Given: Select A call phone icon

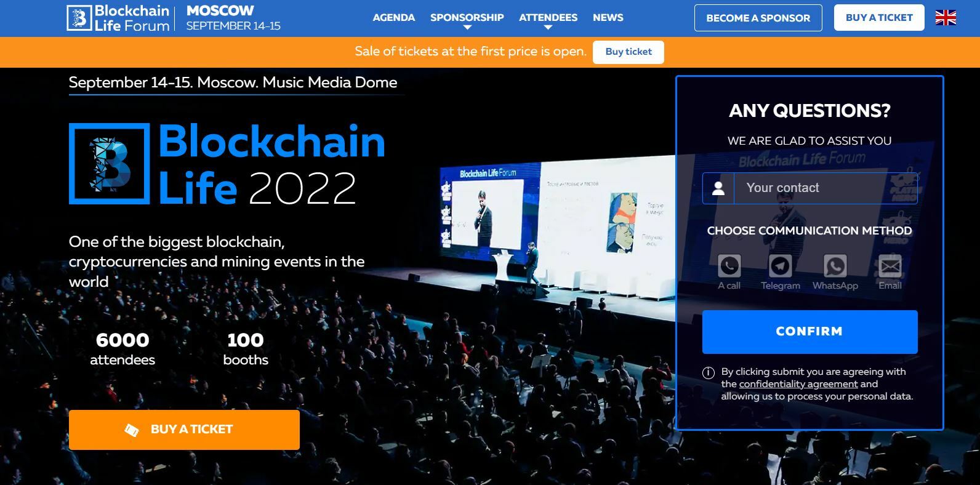Looking at the screenshot, I should 729,266.
